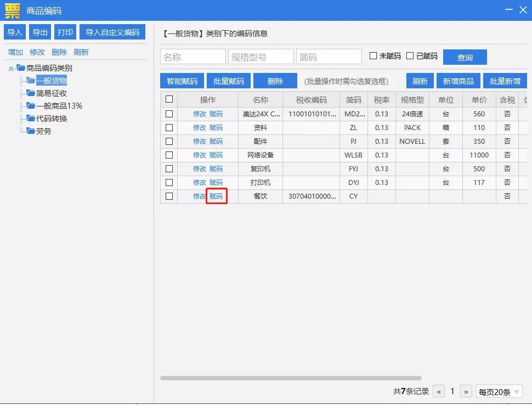Check the 餐饮 row checkbox
This screenshot has width=532, height=405.
pos(169,196)
